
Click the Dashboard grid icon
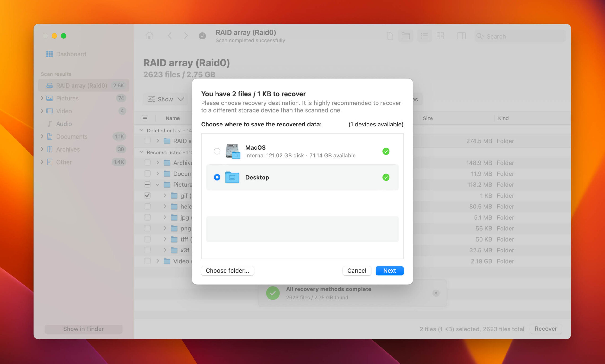50,54
